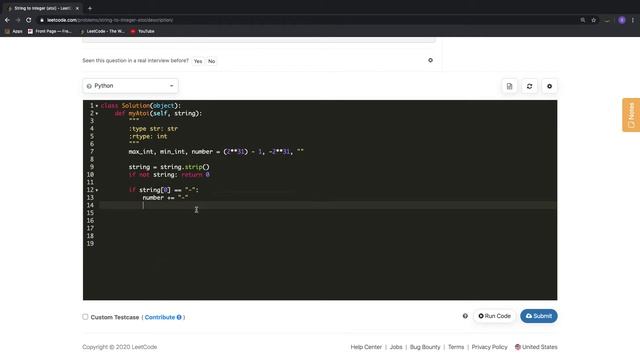This screenshot has height=360, width=640.
Task: Run Code button
Action: point(494,316)
